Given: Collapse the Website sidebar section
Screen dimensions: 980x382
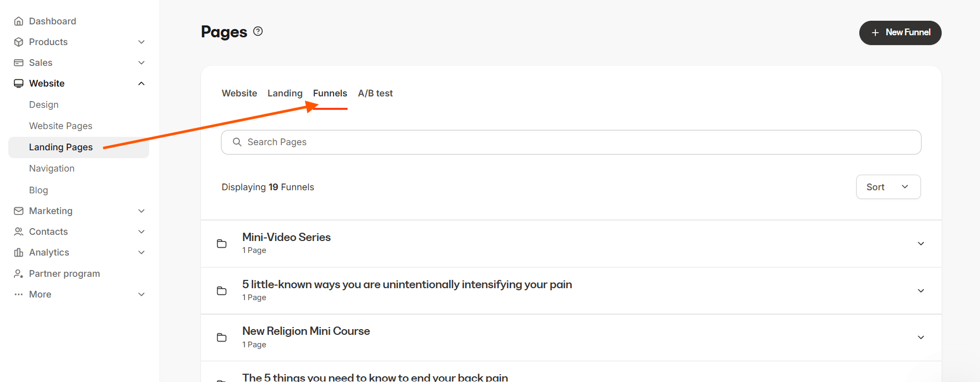Looking at the screenshot, I should [141, 83].
